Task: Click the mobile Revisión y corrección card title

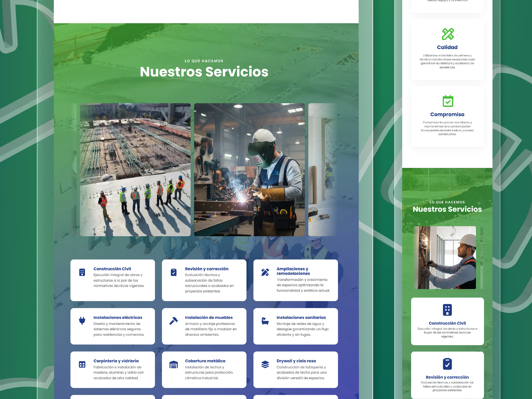Action: point(447,377)
